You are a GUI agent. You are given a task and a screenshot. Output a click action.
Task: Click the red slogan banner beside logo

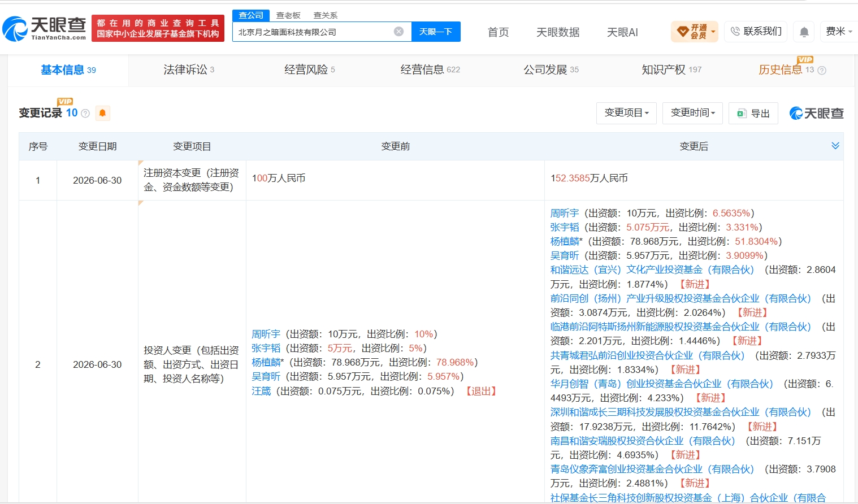click(158, 28)
